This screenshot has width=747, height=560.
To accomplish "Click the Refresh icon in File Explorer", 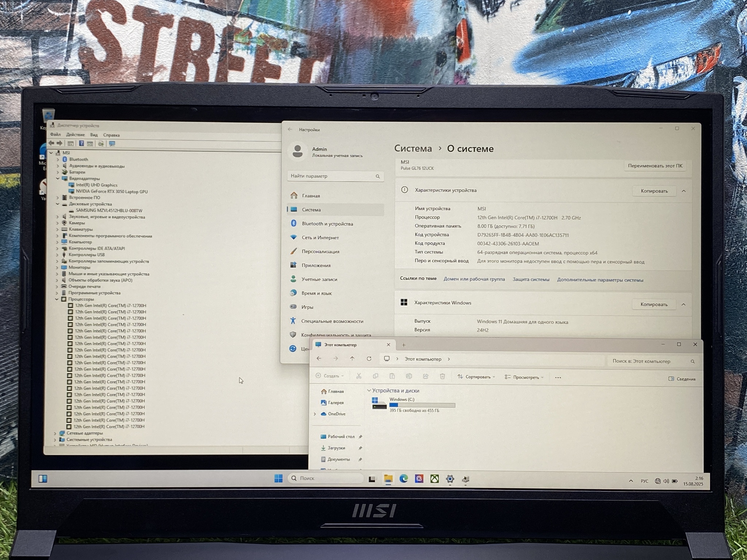I will pos(369,359).
